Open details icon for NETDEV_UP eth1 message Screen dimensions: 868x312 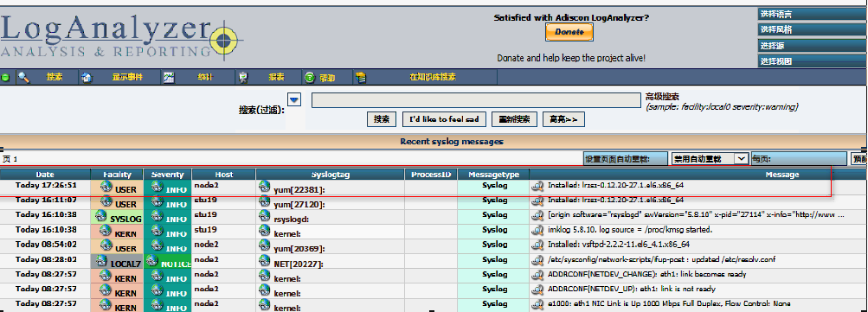click(537, 290)
